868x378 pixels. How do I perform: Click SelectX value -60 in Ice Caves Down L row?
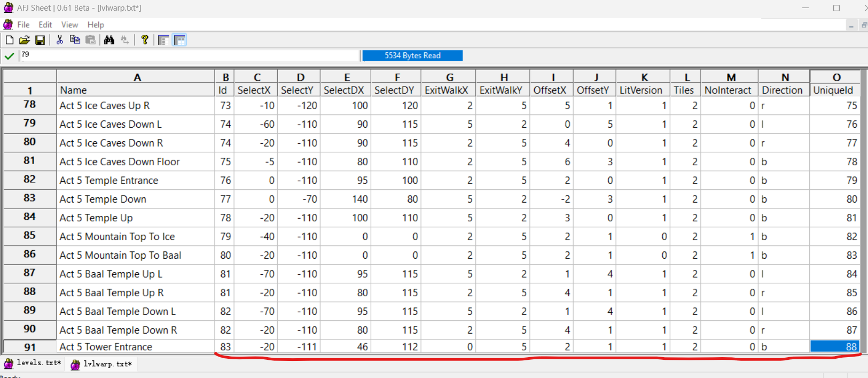click(x=256, y=124)
